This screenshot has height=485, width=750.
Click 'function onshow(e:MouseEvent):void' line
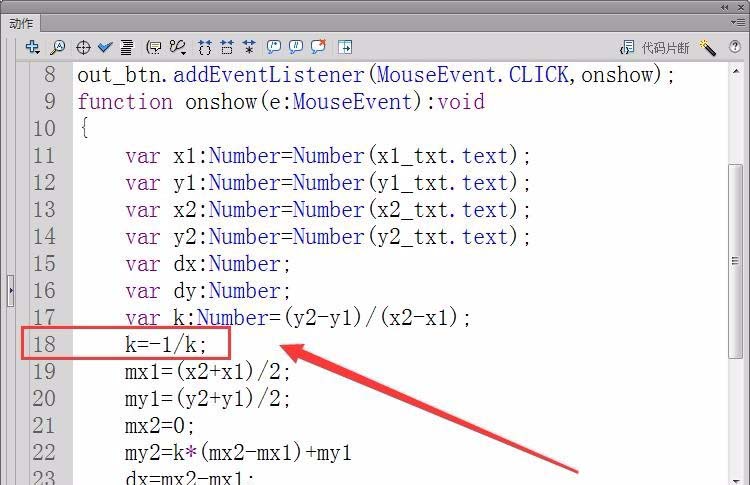pos(281,101)
